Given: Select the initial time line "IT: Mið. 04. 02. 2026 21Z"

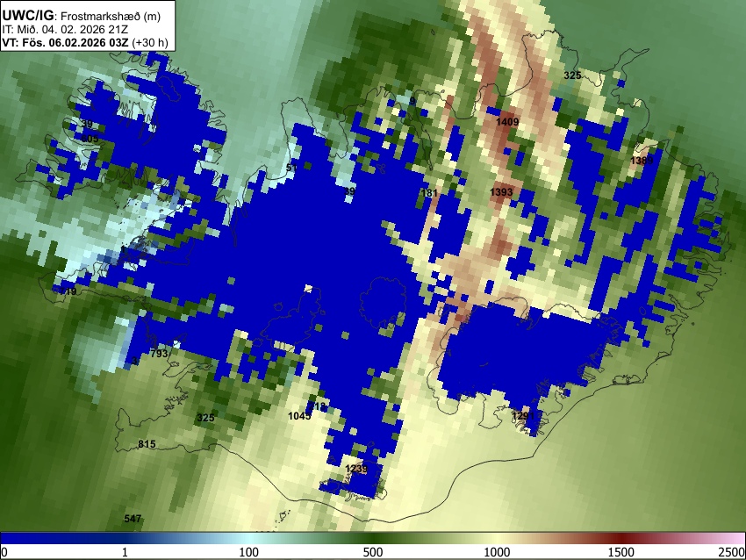Looking at the screenshot, I should [65, 30].
